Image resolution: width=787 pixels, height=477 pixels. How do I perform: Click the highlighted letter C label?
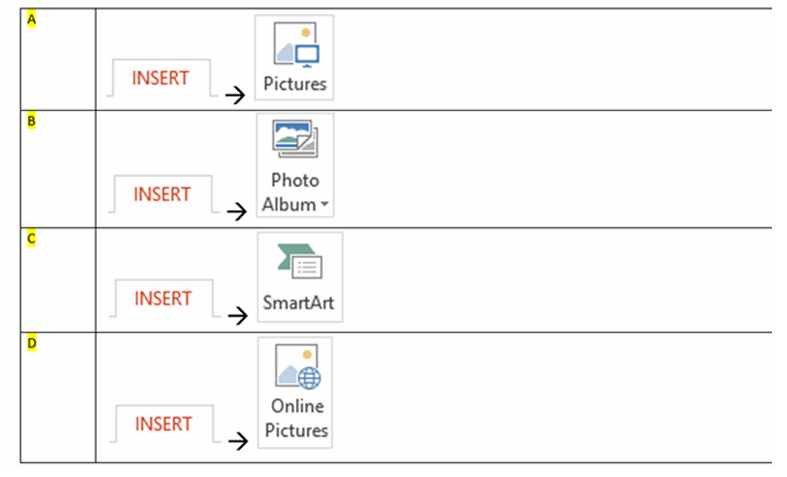(x=32, y=239)
